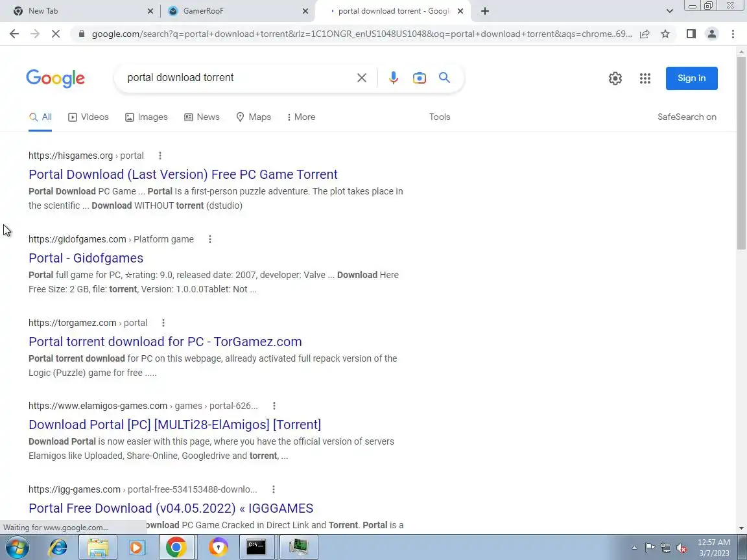Click the scrollbar down arrow
This screenshot has width=747, height=560.
[x=741, y=528]
